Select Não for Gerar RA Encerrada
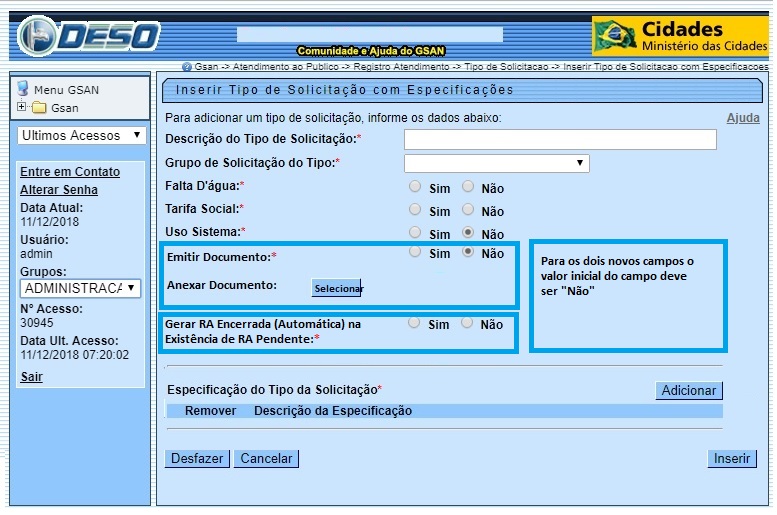This screenshot has height=515, width=777. click(x=467, y=323)
